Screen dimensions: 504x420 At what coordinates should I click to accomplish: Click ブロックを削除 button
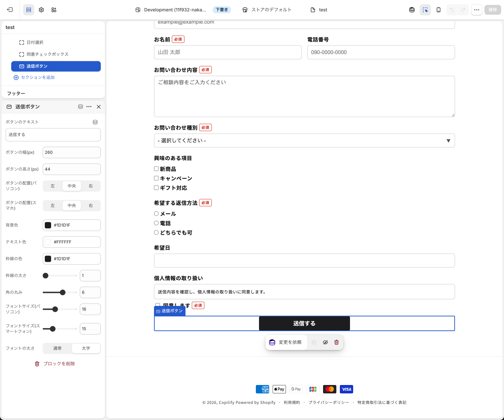point(55,364)
